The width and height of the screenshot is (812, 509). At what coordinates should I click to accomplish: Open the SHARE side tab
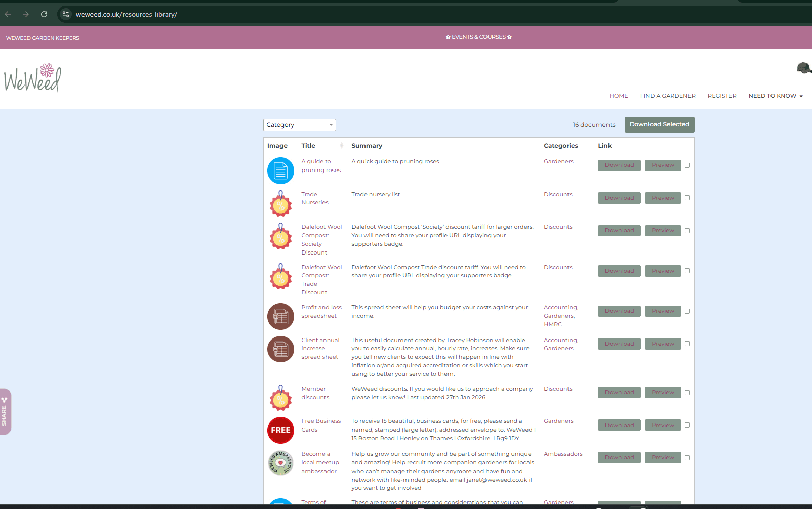click(5, 411)
